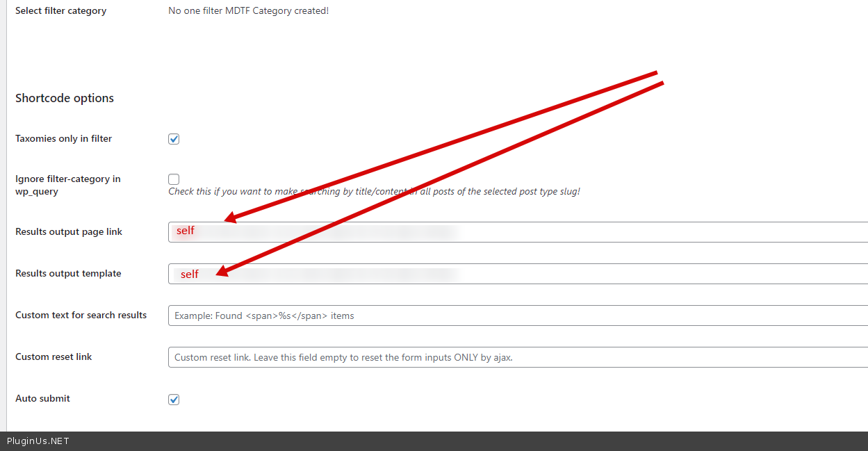Uncheck the Taxomies only in filter checkbox
Image resolution: width=868 pixels, height=451 pixels.
[174, 139]
